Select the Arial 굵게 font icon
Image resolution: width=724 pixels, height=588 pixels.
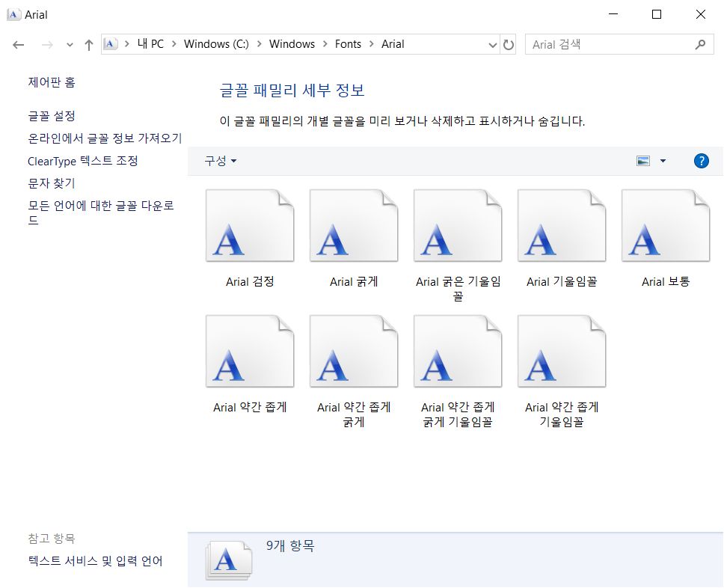354,225
